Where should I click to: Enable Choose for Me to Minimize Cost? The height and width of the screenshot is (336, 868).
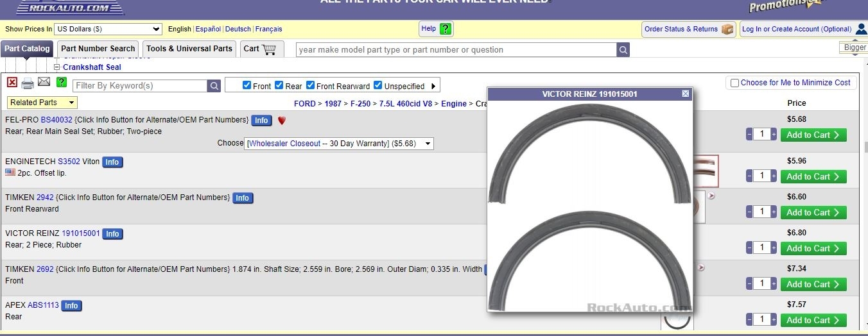[734, 83]
